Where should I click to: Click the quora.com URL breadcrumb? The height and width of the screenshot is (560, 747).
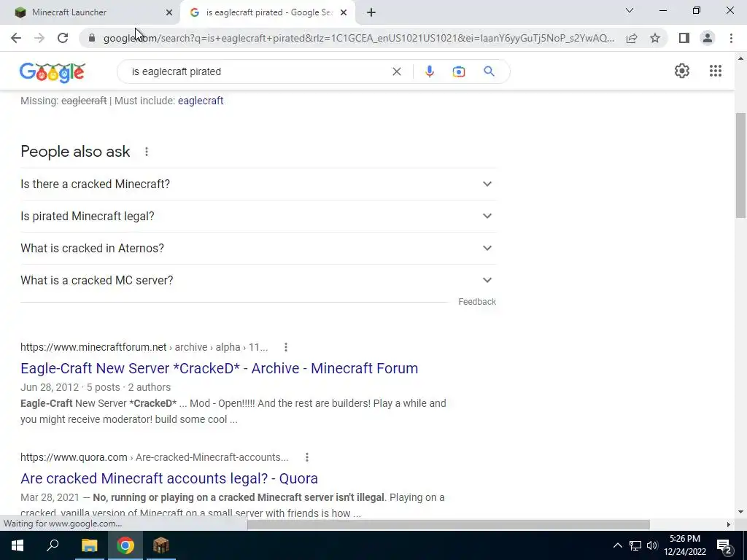155,457
